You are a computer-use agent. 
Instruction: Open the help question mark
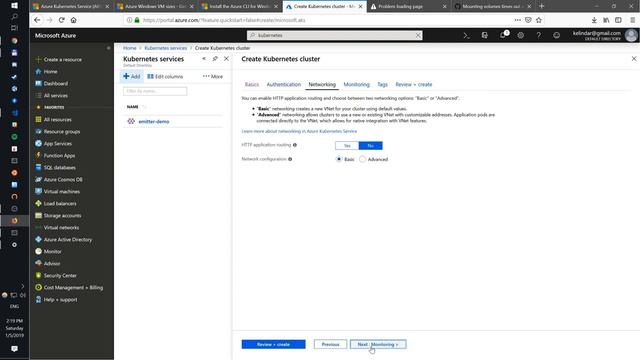pos(539,36)
